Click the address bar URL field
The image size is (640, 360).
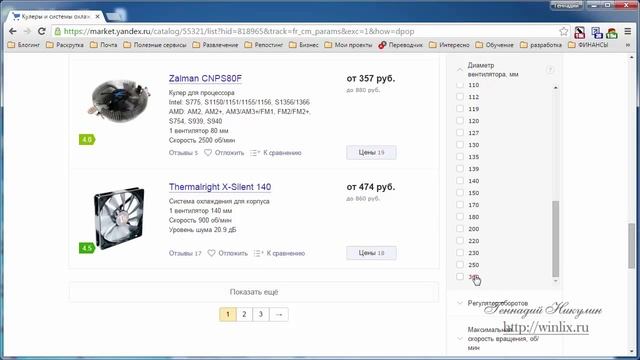(310, 31)
